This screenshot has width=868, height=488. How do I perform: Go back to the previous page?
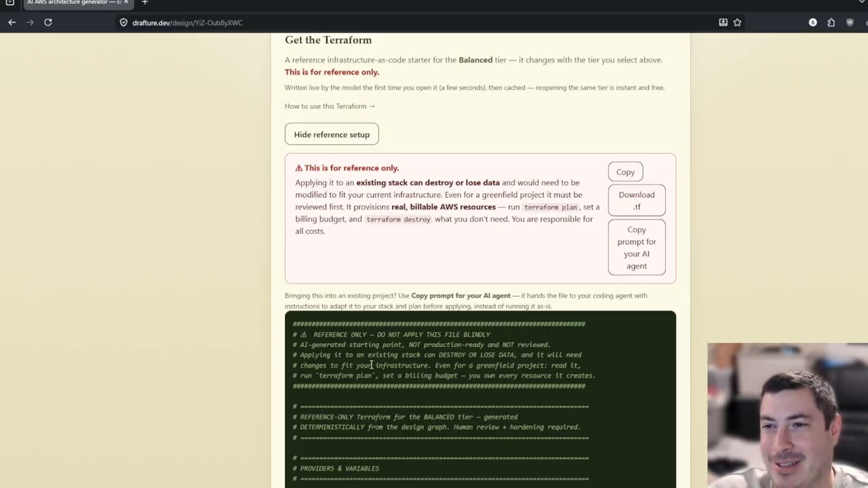click(x=12, y=22)
